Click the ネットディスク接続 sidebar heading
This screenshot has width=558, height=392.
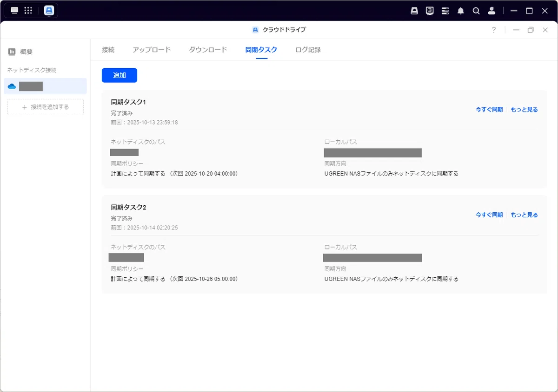(32, 70)
